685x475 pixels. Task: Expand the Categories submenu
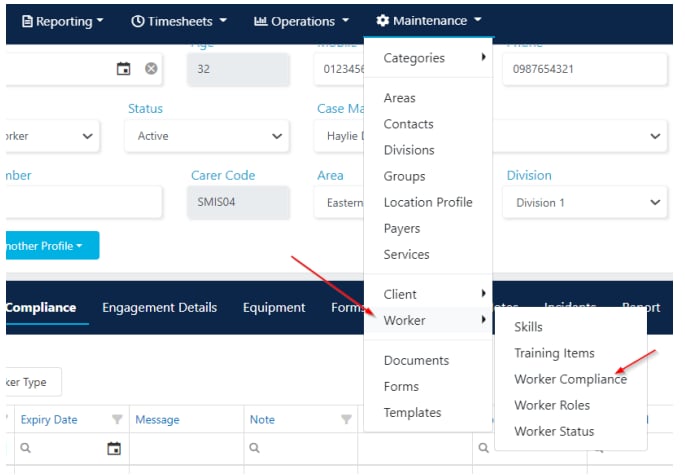[x=428, y=58]
